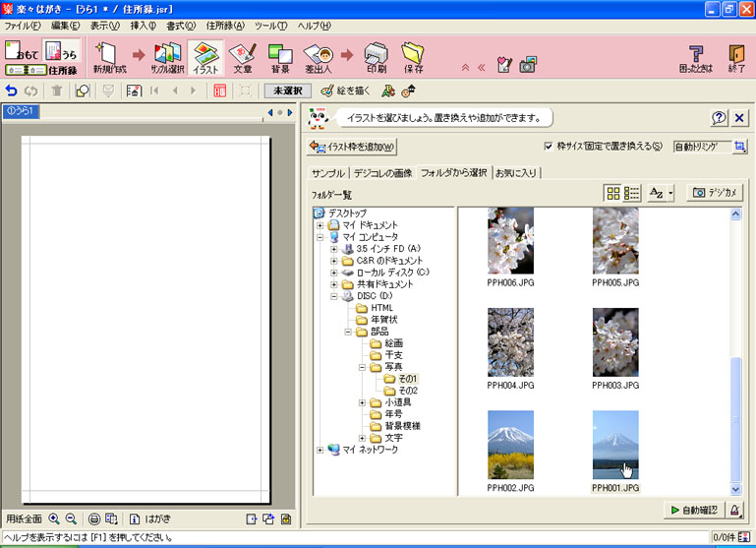Switch to list view mode
The width and height of the screenshot is (756, 548).
(632, 193)
